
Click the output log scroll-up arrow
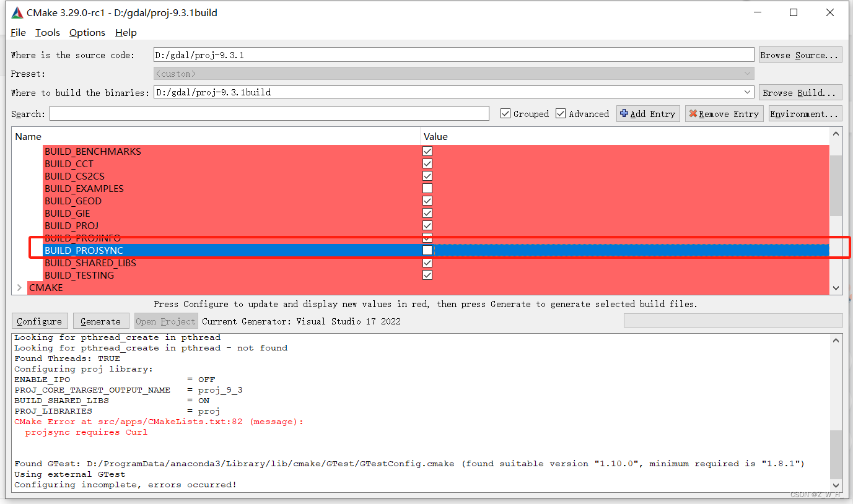click(836, 340)
